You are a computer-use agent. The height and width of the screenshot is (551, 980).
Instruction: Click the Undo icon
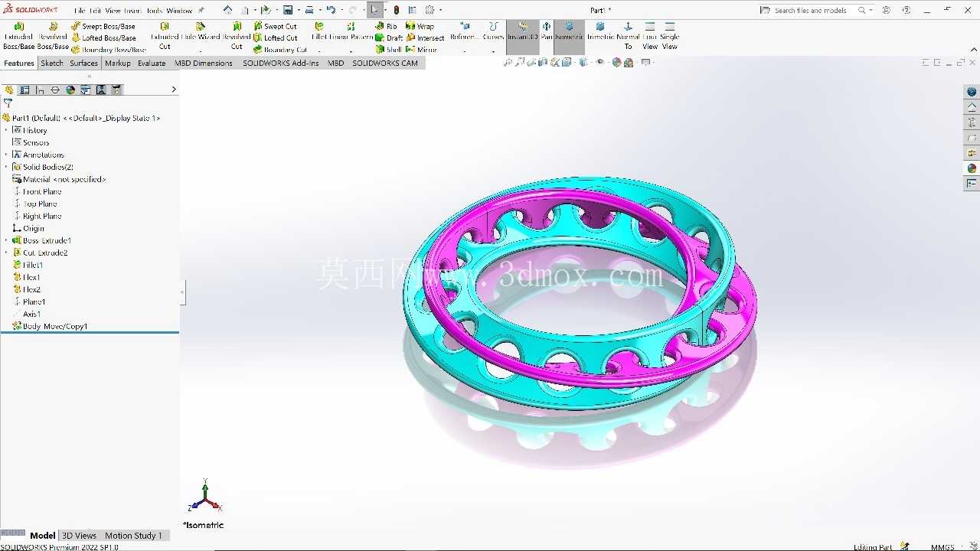[x=331, y=10]
